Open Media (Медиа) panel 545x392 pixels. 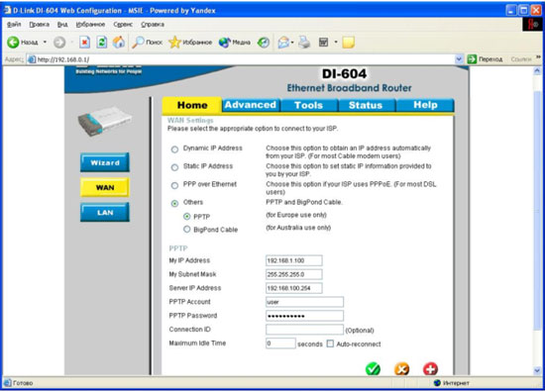click(234, 43)
